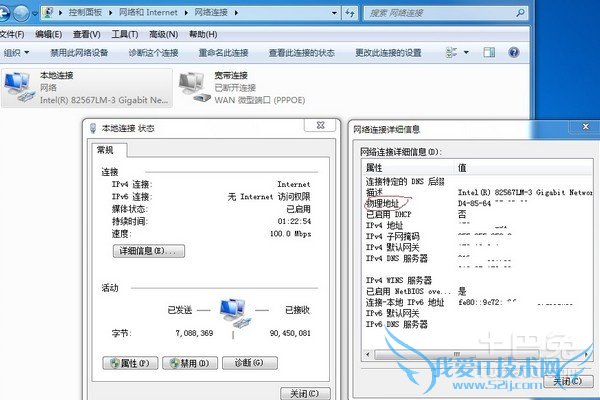
Task: Select the IPv4 默认网关 row
Action: (477, 247)
